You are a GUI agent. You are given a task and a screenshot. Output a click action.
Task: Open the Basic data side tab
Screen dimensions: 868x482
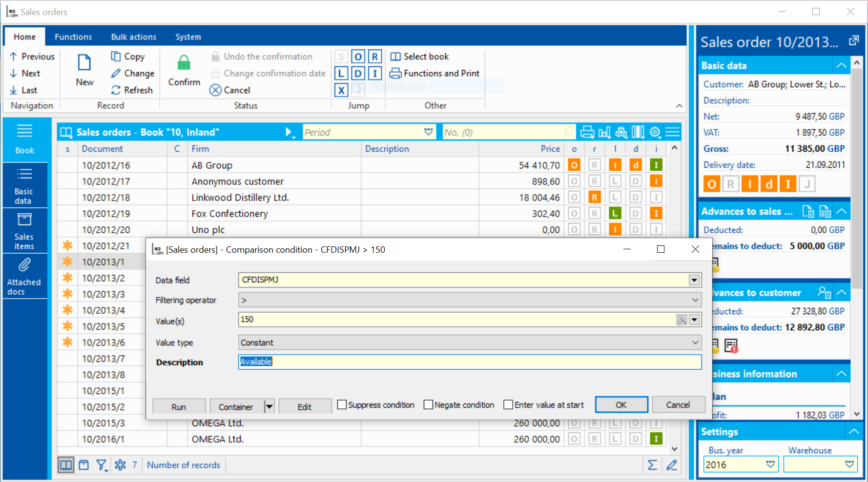coord(25,185)
